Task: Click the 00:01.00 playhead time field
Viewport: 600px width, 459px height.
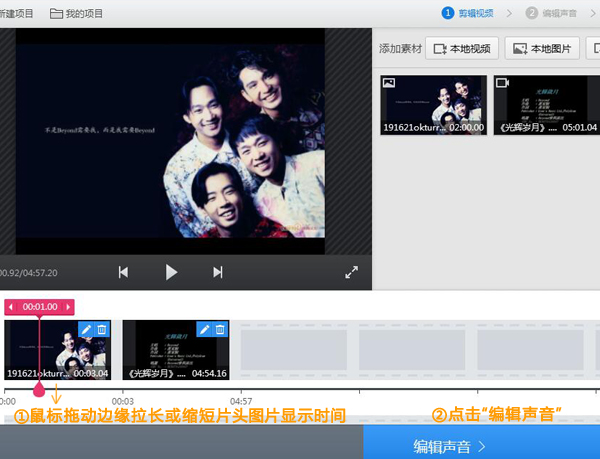Action: 40,307
